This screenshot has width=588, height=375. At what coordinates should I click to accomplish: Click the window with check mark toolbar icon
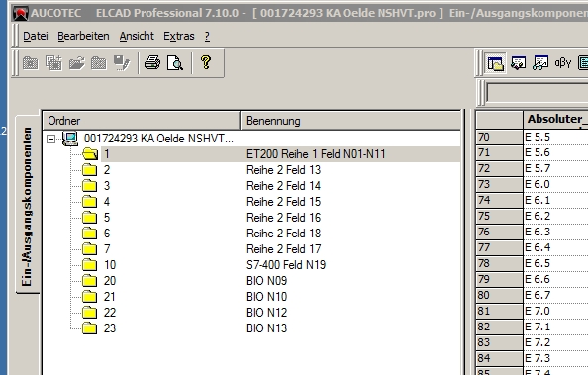pos(518,63)
